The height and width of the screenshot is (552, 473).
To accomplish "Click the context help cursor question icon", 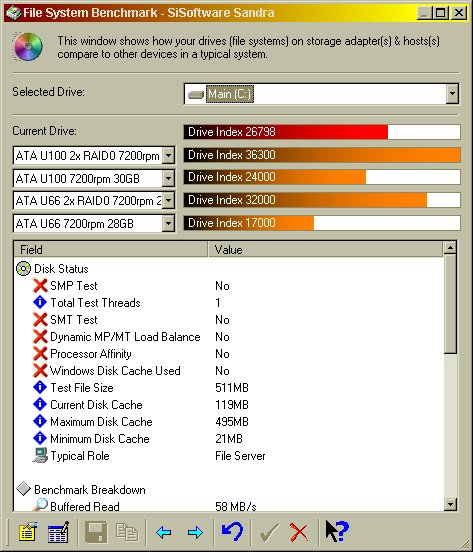I will point(336,531).
